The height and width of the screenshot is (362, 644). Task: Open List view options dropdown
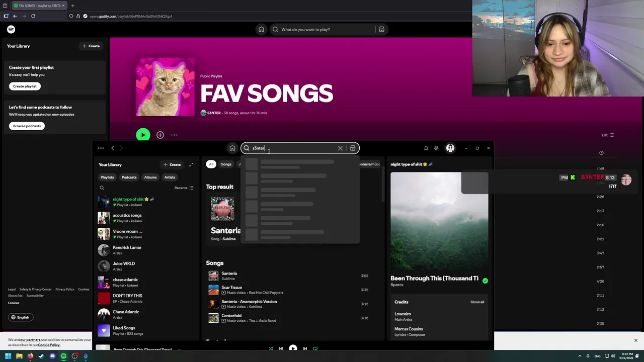(608, 135)
